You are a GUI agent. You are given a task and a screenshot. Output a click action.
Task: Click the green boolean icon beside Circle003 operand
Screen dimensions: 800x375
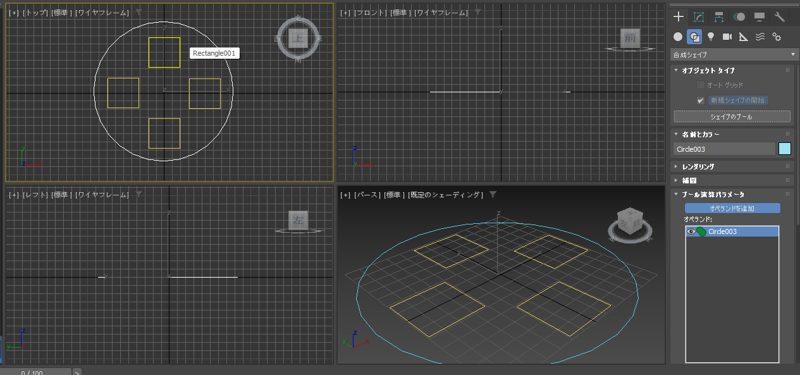pos(702,232)
